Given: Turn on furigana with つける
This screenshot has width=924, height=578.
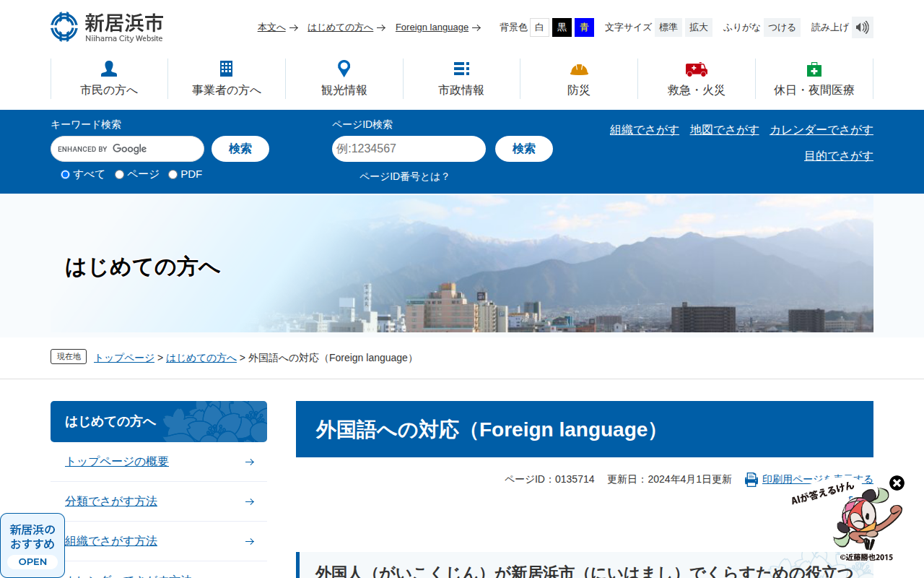Looking at the screenshot, I should pos(782,27).
